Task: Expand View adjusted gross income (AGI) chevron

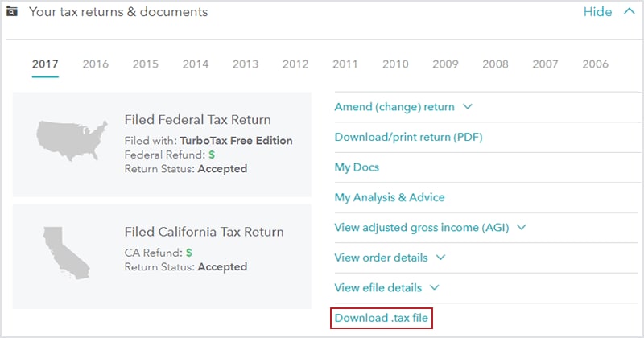Action: click(521, 227)
